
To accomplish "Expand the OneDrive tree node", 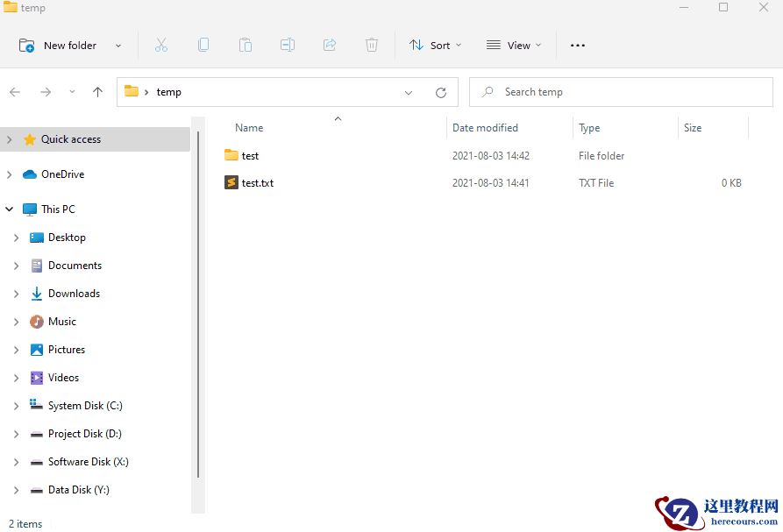I will click(10, 174).
